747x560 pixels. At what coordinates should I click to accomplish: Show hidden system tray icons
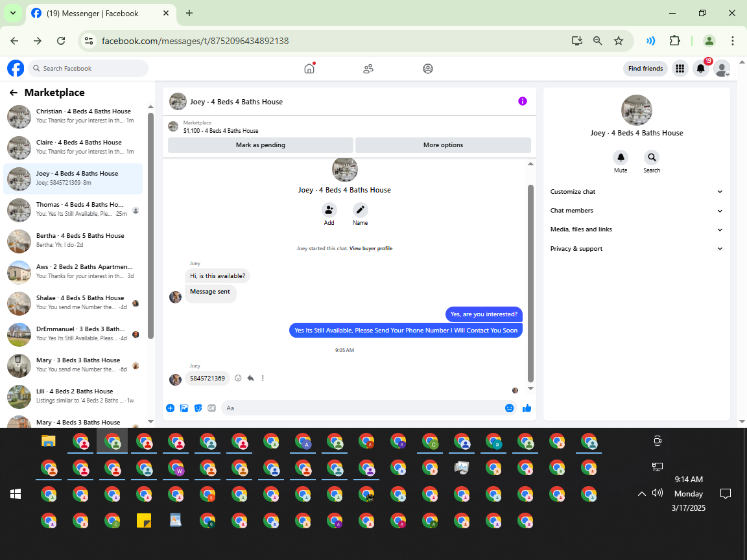pyautogui.click(x=642, y=494)
